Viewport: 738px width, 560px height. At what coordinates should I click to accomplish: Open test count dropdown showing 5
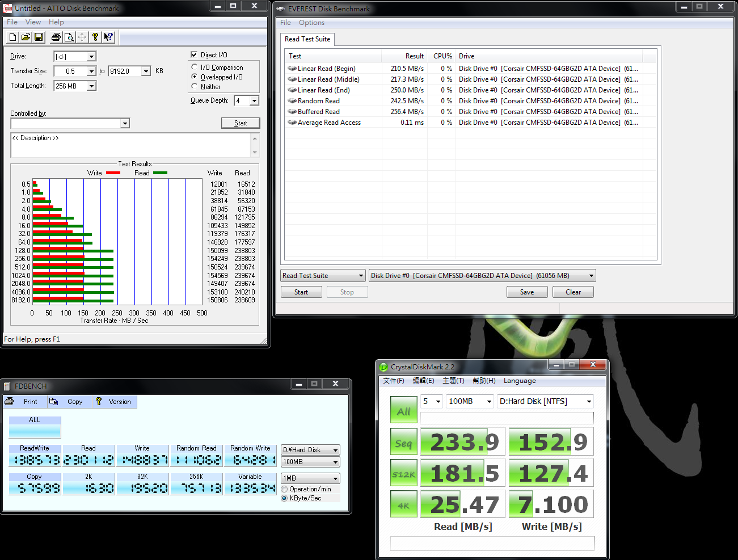pyautogui.click(x=432, y=401)
